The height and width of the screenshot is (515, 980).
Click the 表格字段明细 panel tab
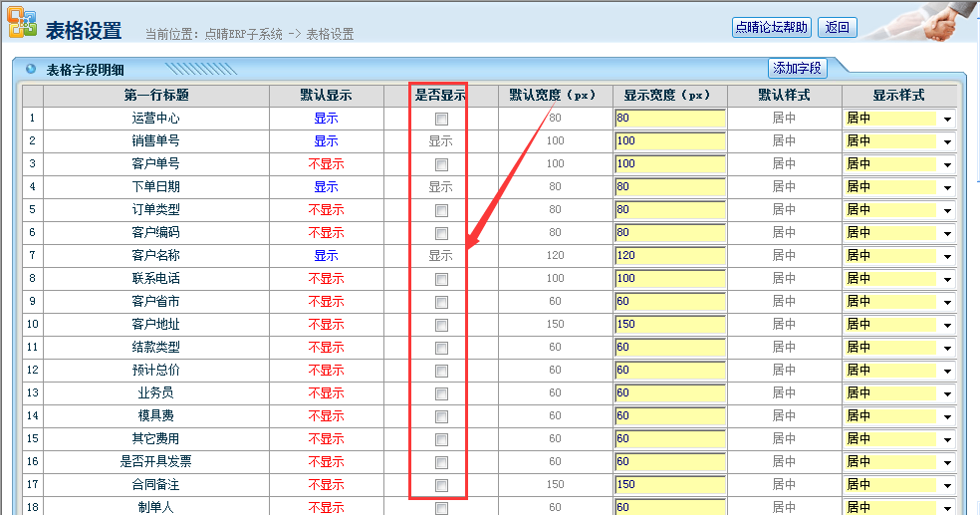pyautogui.click(x=85, y=70)
